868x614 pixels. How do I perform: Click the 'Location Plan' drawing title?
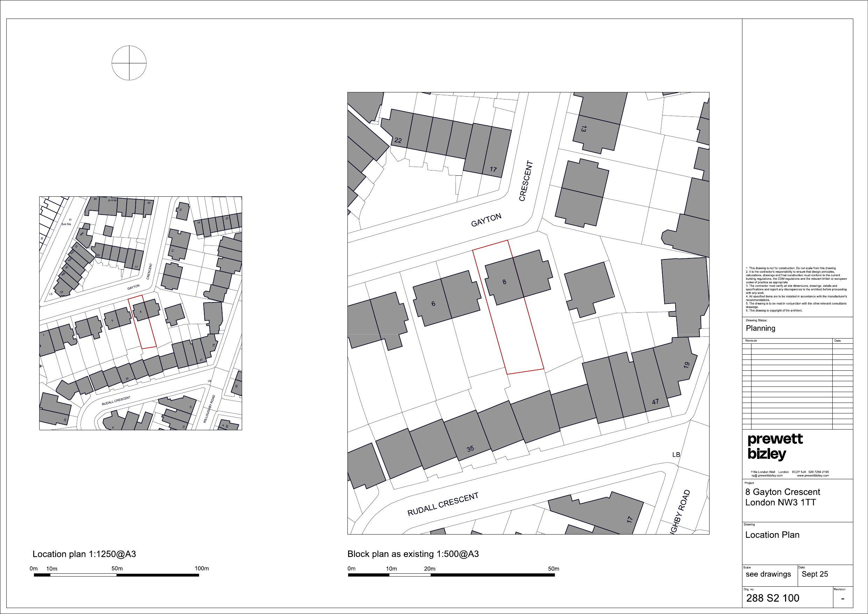[x=772, y=535]
